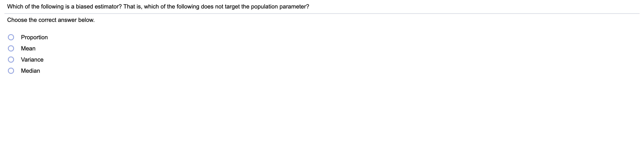
Task: Click the Median option label
Action: 30,71
